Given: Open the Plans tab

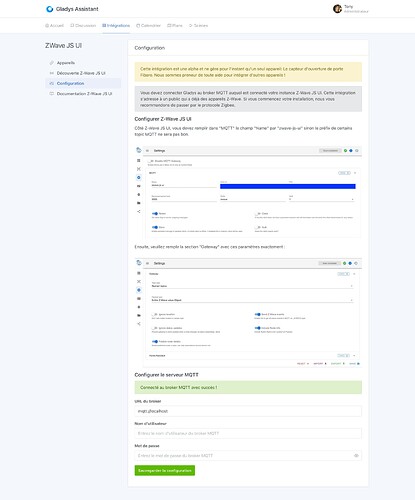Looking at the screenshot, I should (x=175, y=26).
